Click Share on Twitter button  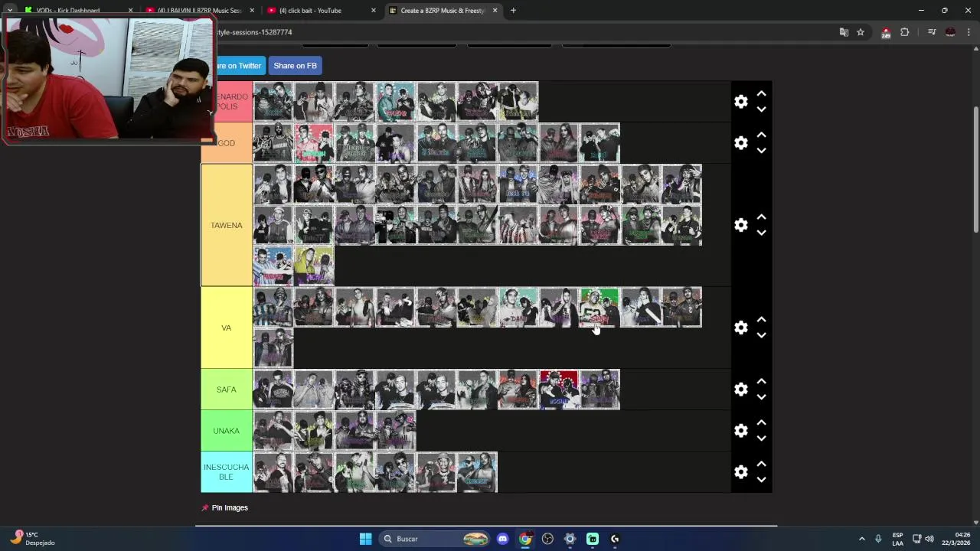coord(240,66)
